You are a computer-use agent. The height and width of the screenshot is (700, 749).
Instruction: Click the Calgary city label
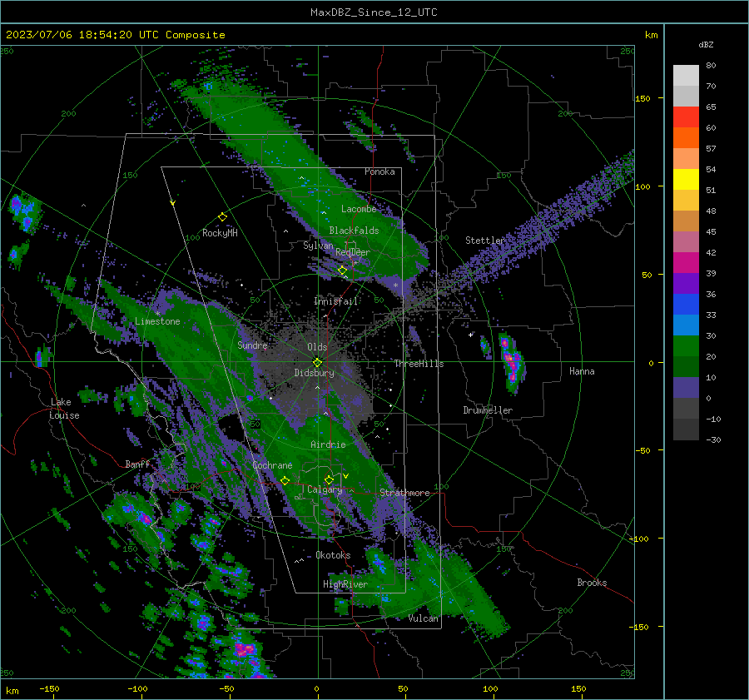click(x=325, y=489)
